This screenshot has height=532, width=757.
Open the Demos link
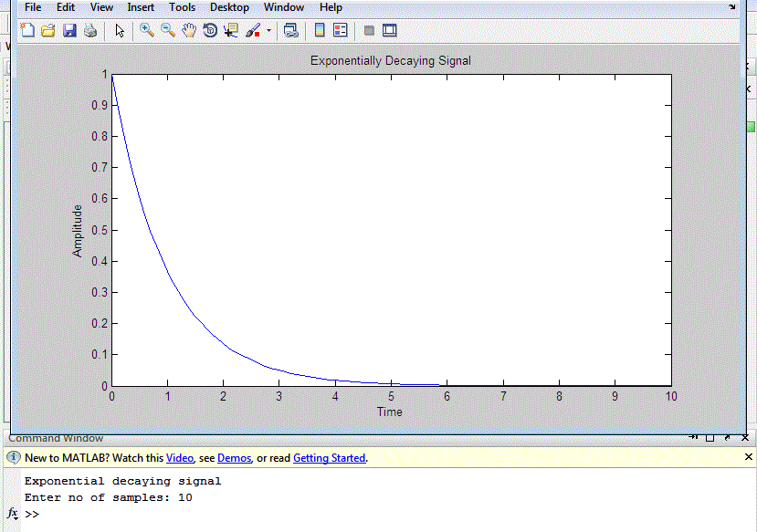pyautogui.click(x=234, y=457)
